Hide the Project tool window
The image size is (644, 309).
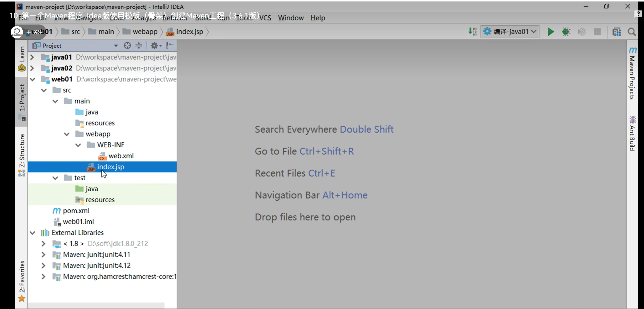point(170,46)
